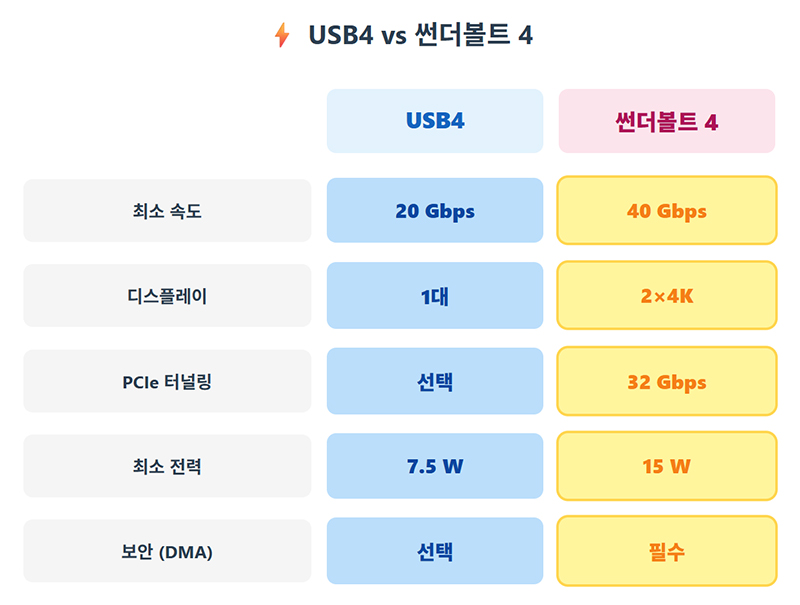Click the 40 Gbps cell
The height and width of the screenshot is (605, 800).
click(667, 211)
